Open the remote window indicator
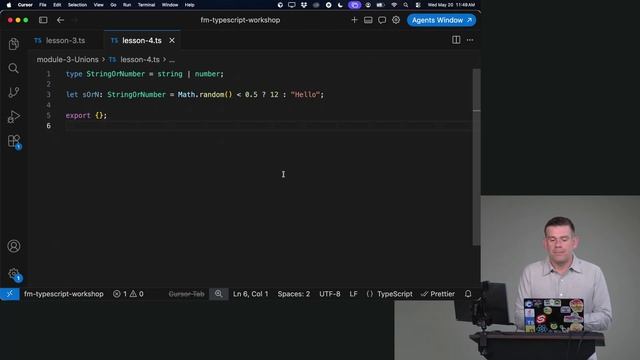This screenshot has width=640, height=360. click(x=10, y=294)
